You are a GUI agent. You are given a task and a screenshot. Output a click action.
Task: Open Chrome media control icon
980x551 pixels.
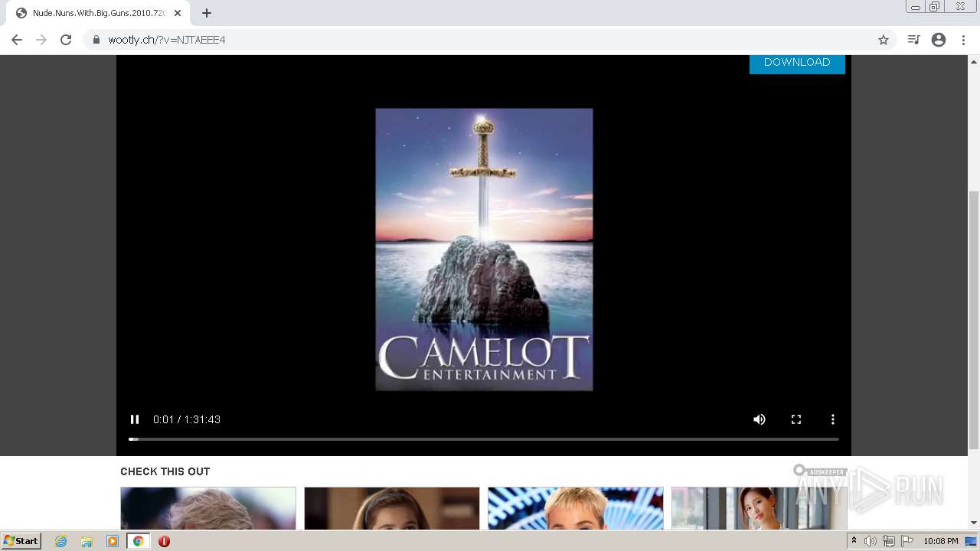point(913,40)
